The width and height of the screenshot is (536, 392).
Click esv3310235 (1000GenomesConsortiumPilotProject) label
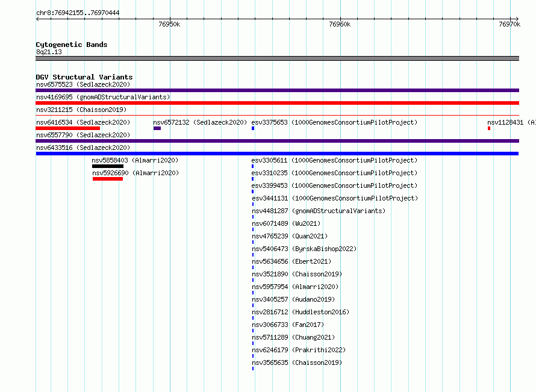coord(334,173)
